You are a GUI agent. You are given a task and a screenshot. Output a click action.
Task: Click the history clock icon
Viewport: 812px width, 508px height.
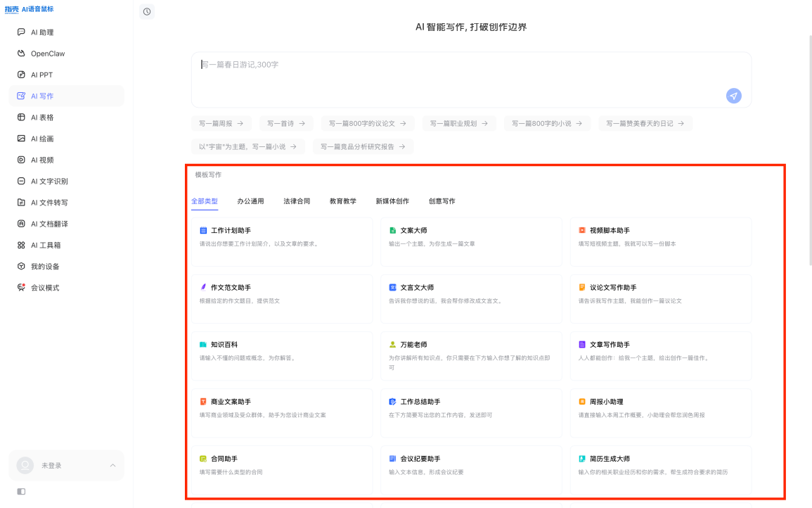tap(147, 11)
